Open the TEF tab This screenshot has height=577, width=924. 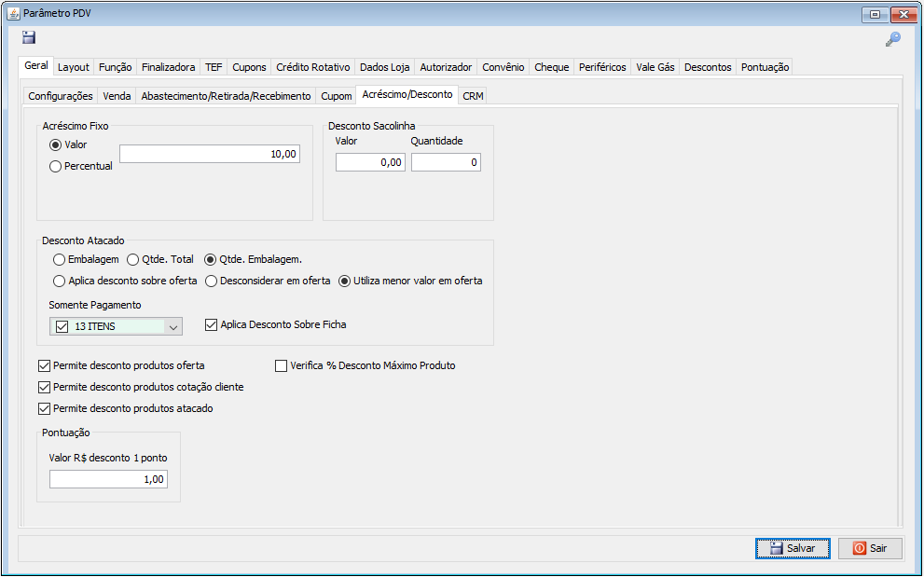pos(214,67)
